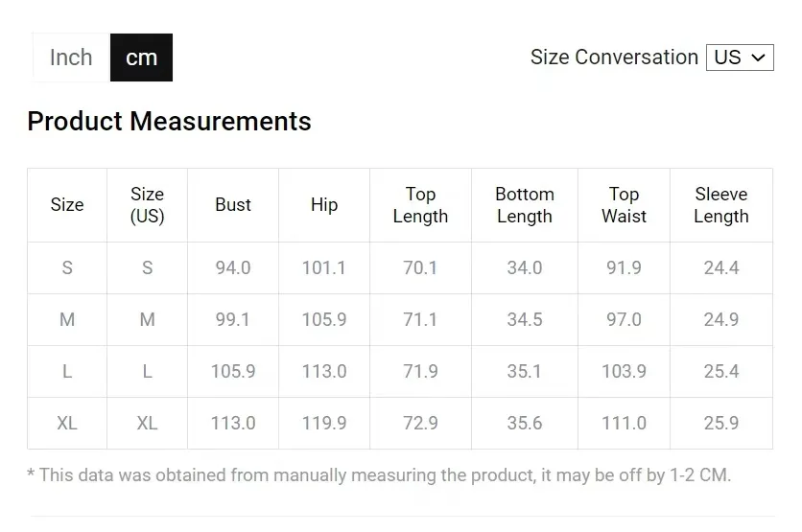Viewport: 802px width, 532px height.
Task: Switch measurement unit to Inch
Action: pyautogui.click(x=71, y=58)
